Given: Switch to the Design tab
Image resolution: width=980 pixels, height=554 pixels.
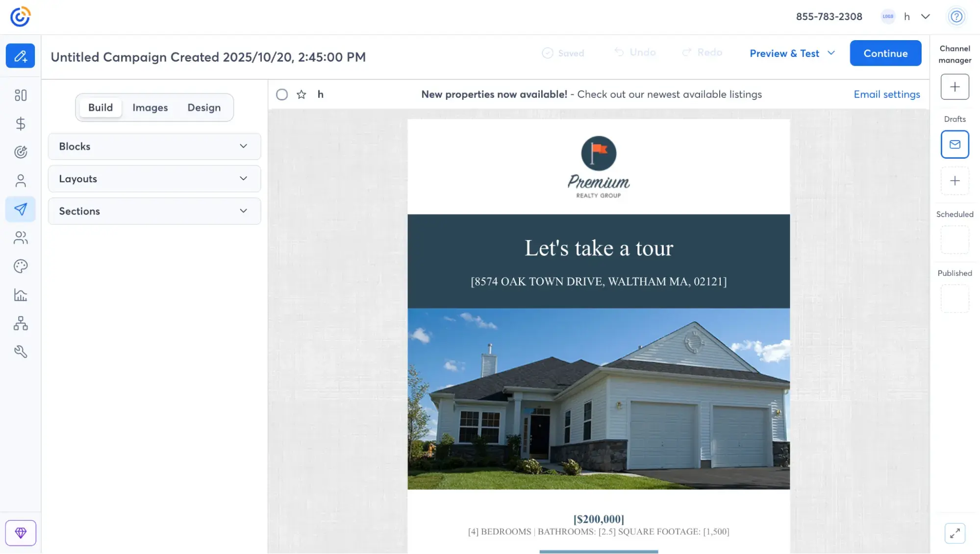Looking at the screenshot, I should (204, 108).
